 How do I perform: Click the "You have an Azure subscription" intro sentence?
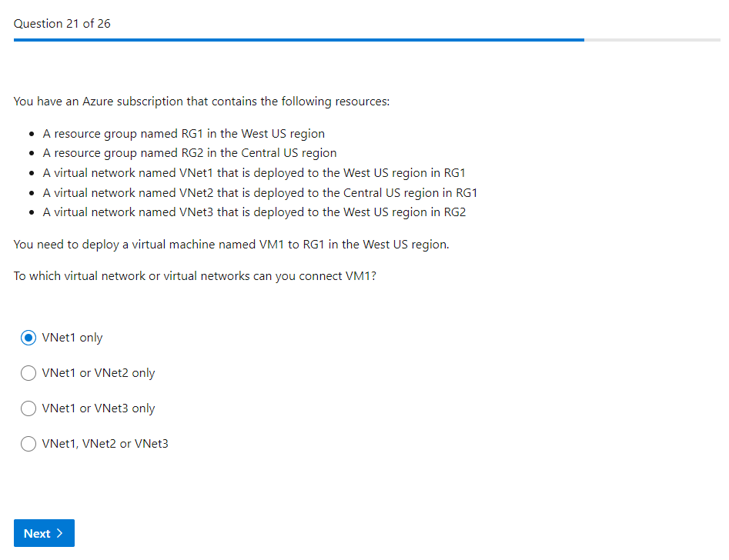[x=202, y=102]
